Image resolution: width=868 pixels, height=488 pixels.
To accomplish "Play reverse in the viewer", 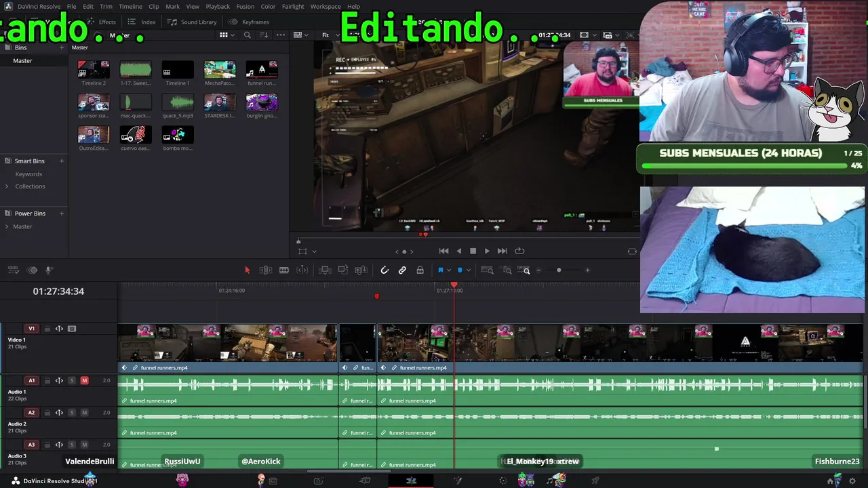I will 458,251.
